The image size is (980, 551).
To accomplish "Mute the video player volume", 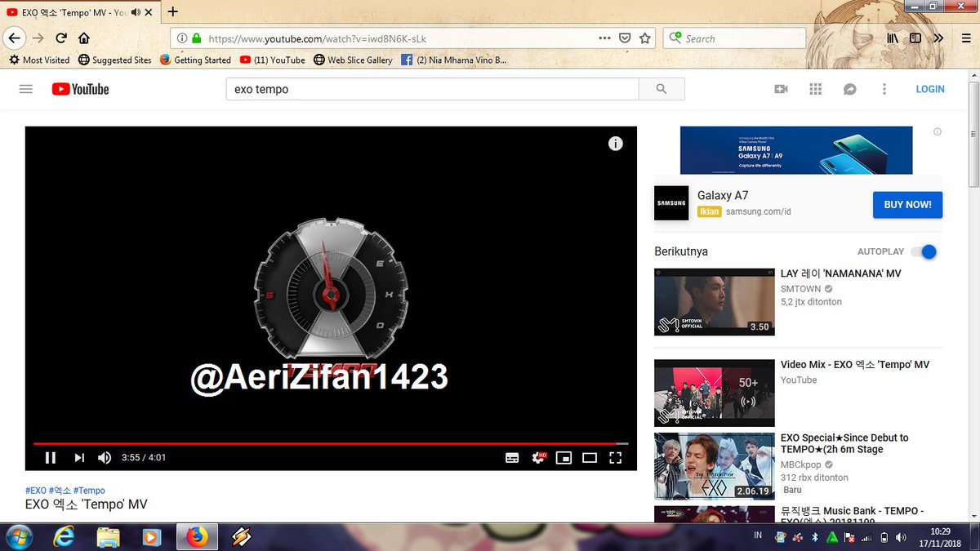I will 105,458.
